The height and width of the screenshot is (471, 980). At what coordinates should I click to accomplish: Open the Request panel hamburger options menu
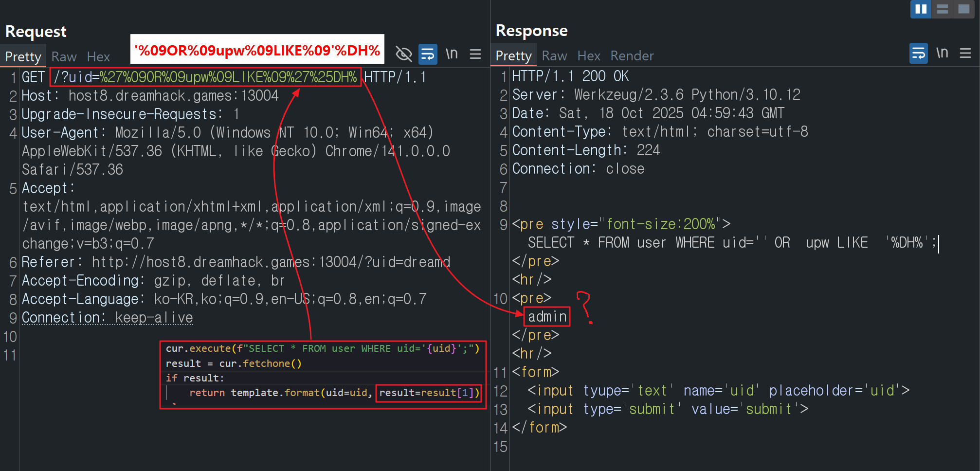point(475,54)
